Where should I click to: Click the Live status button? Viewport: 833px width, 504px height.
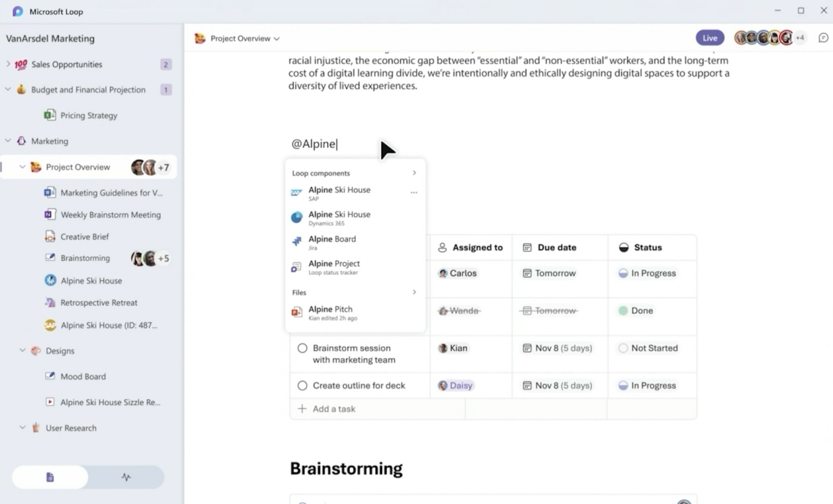pos(710,37)
